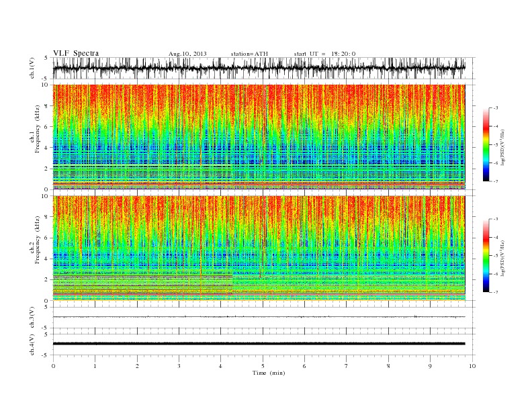The height and width of the screenshot is (411, 532).
Task: Click the "-7" label on ch.2 color bar
Action: pos(496,292)
